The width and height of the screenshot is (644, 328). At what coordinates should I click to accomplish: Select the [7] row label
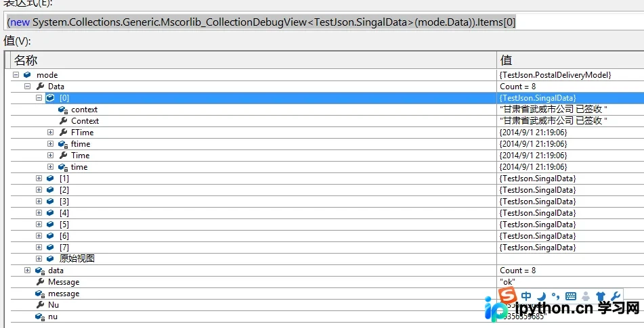(64, 248)
